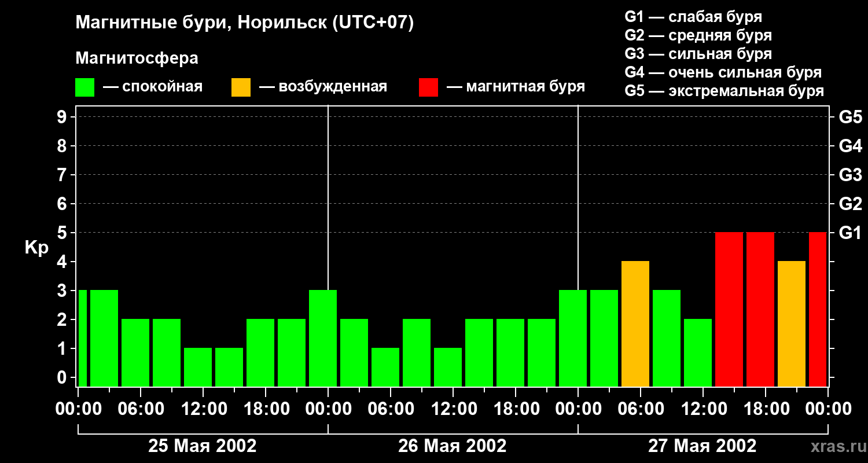Click the 'G4' label on the right axis
868x463 pixels.
point(850,146)
